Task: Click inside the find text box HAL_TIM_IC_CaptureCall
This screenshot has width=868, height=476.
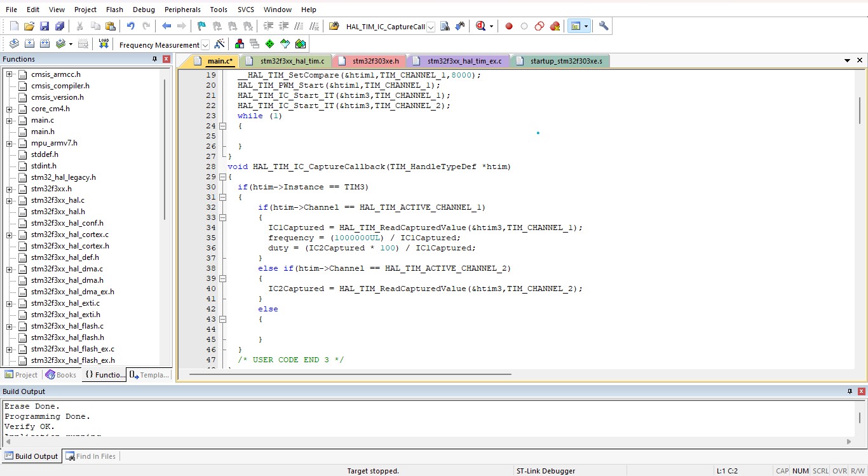Action: [x=385, y=27]
